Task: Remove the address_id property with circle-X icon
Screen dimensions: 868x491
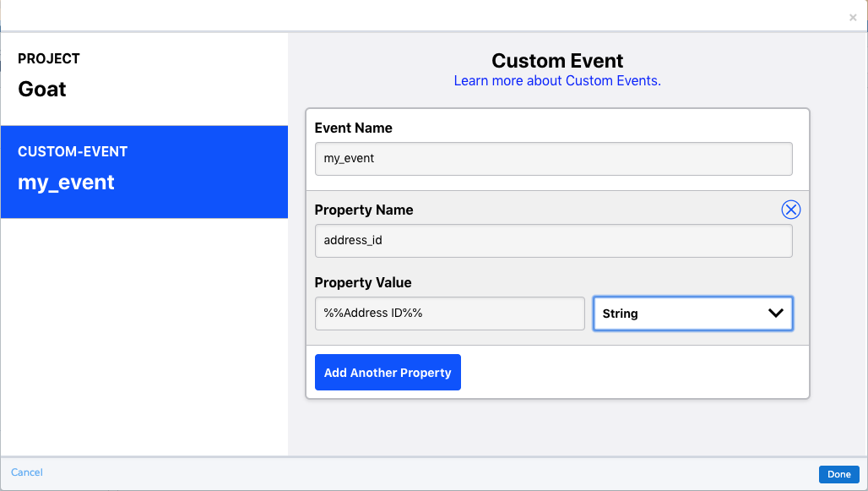Action: pos(790,210)
